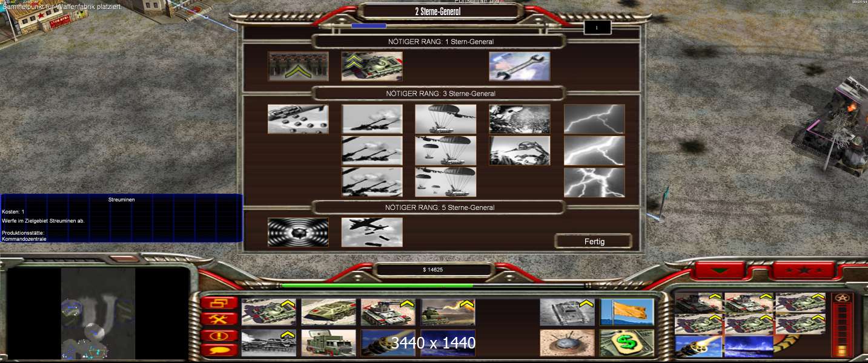Choose two-gun artillery barrage power
The width and height of the screenshot is (868, 363).
[x=372, y=151]
